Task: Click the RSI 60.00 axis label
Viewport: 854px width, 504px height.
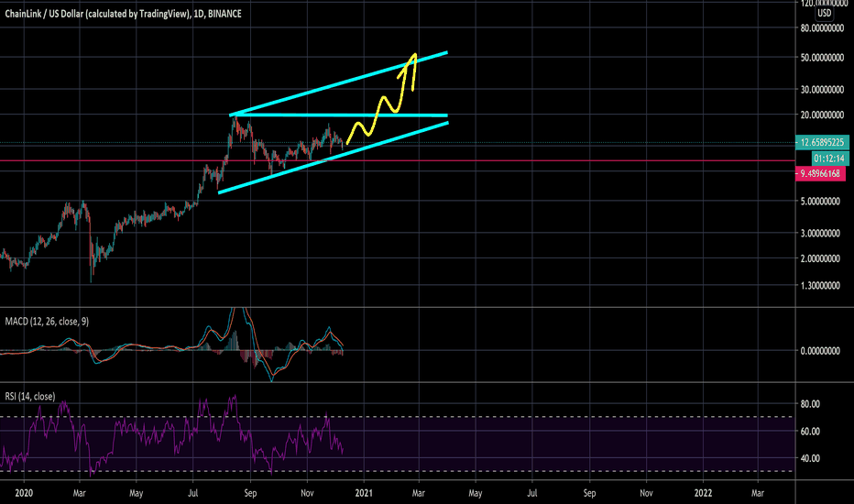Action: 810,431
